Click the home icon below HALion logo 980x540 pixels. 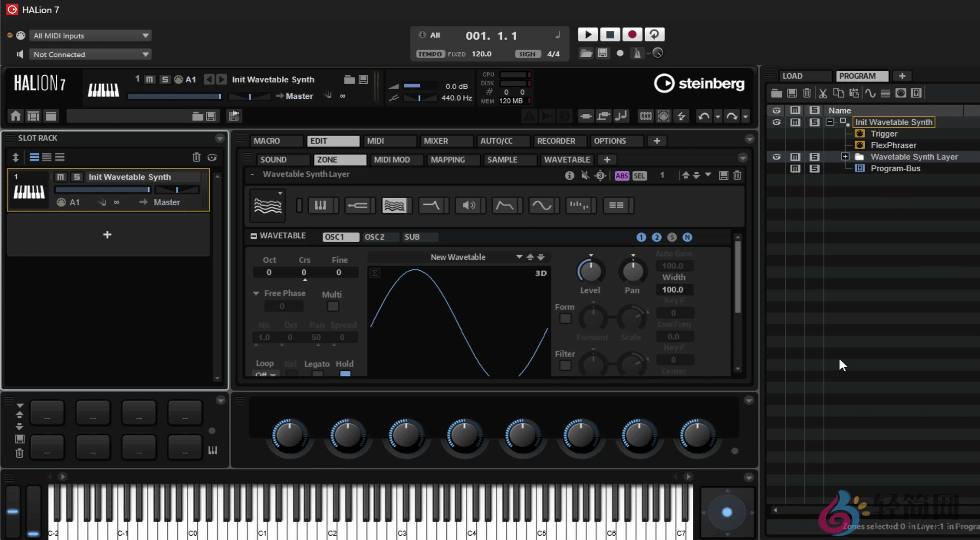(x=16, y=116)
